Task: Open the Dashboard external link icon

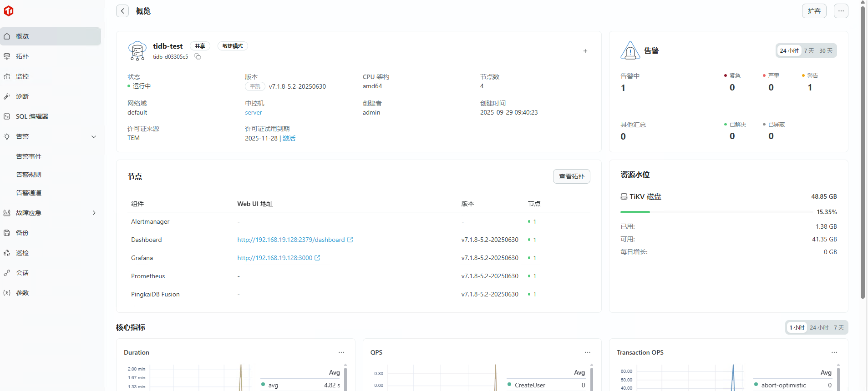Action: [350, 240]
